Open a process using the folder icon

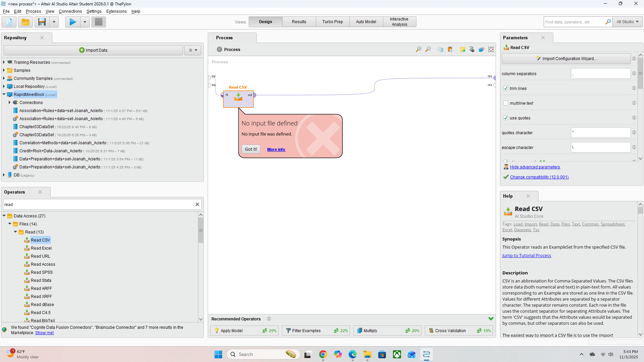[x=25, y=22]
